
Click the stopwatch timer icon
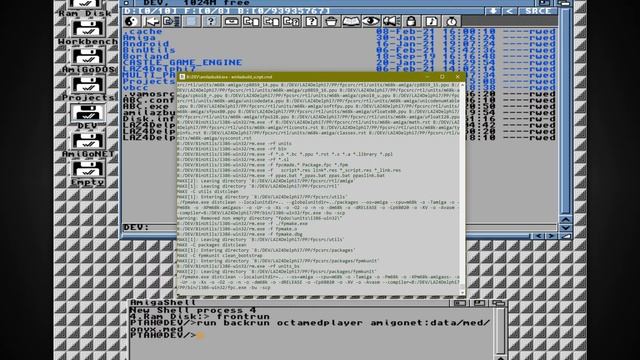451,21
